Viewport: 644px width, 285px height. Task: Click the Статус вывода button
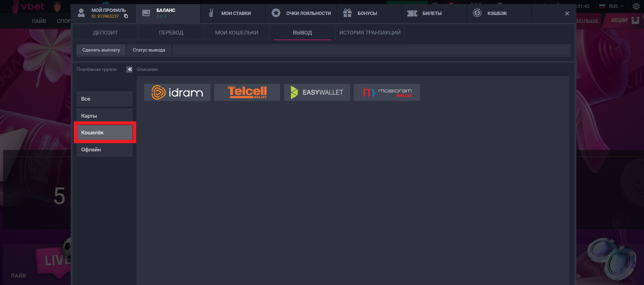pyautogui.click(x=149, y=50)
